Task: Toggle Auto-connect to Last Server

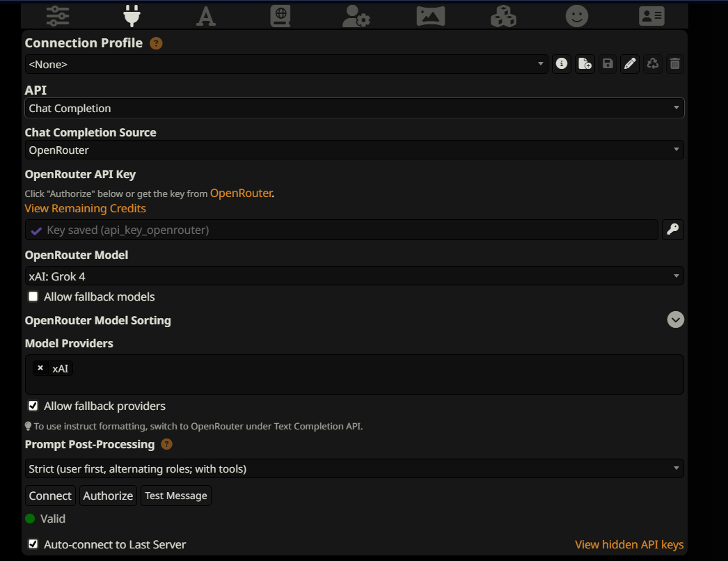Action: (33, 544)
